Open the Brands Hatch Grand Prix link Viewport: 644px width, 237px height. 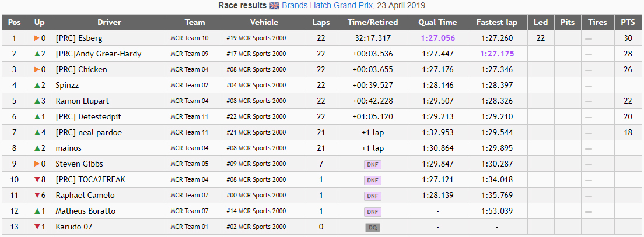(328, 6)
